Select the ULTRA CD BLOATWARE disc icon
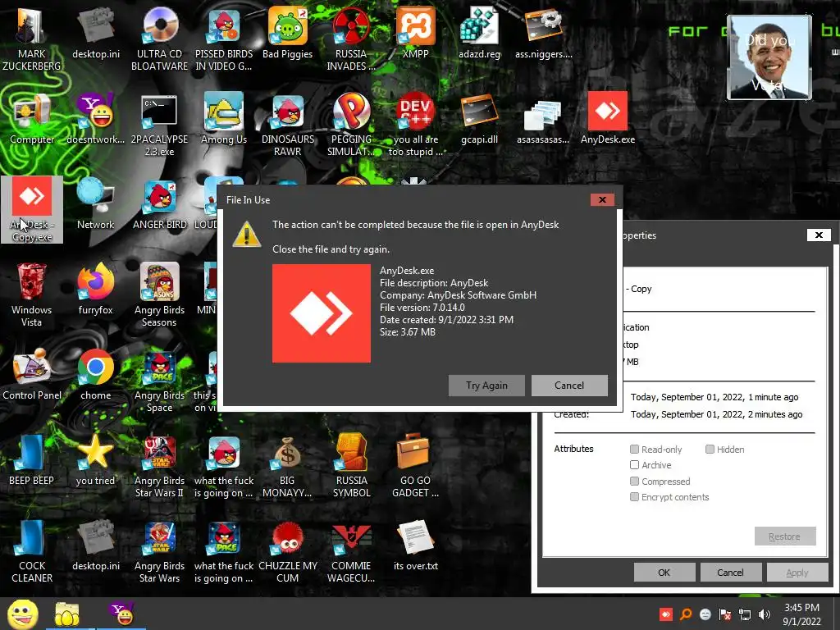 (x=160, y=39)
